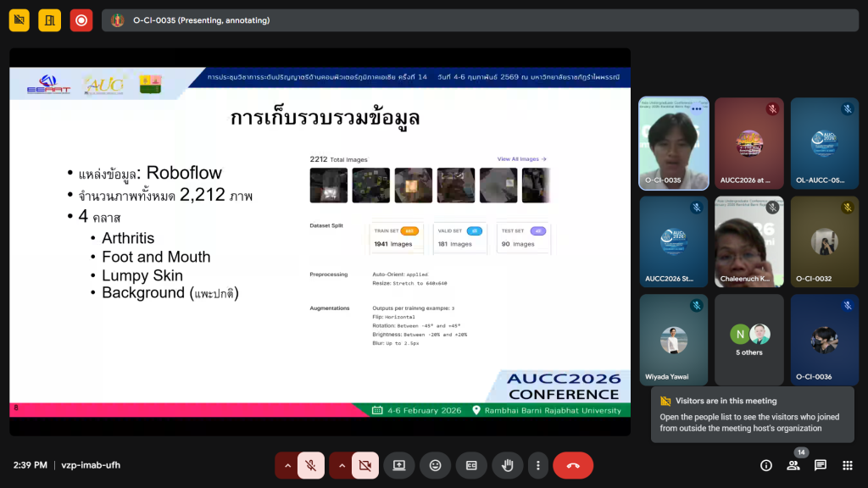Click the O-CI-0035 presenting banner

click(479, 20)
